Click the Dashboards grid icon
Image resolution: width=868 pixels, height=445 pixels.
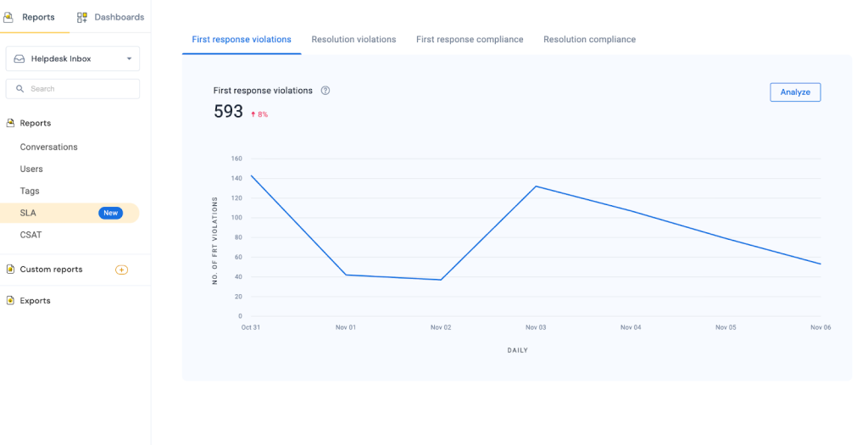(82, 17)
